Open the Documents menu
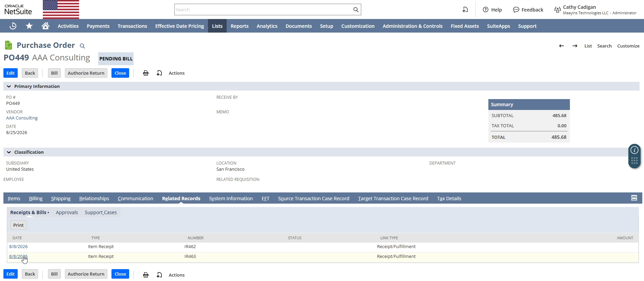This screenshot has width=644, height=281. point(298,26)
